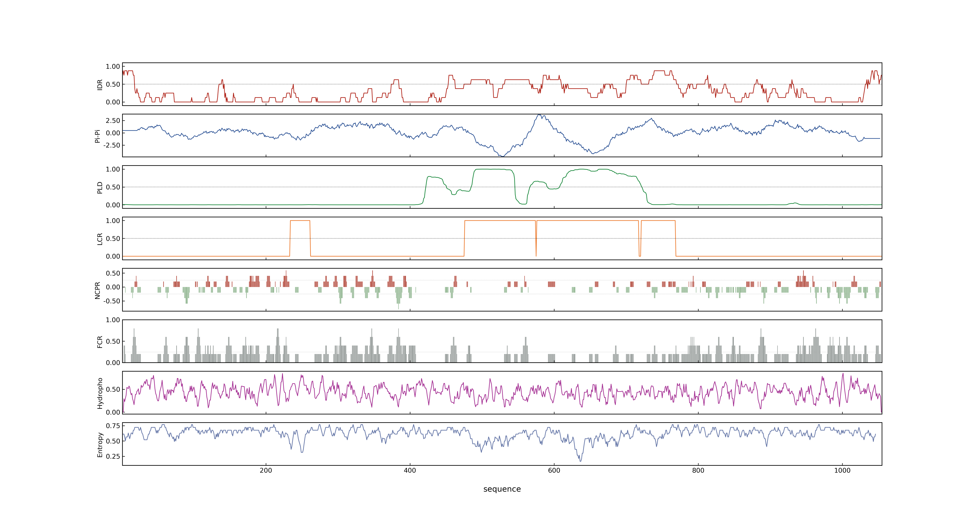Click the FCR y-axis label

pyautogui.click(x=100, y=341)
